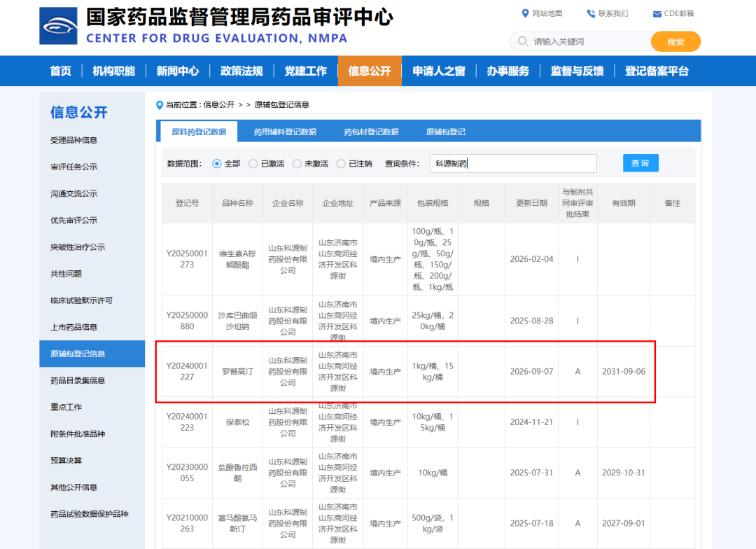This screenshot has height=549, width=756.
Task: Open 沟通交流公示 in the sidebar
Action: [x=73, y=194]
